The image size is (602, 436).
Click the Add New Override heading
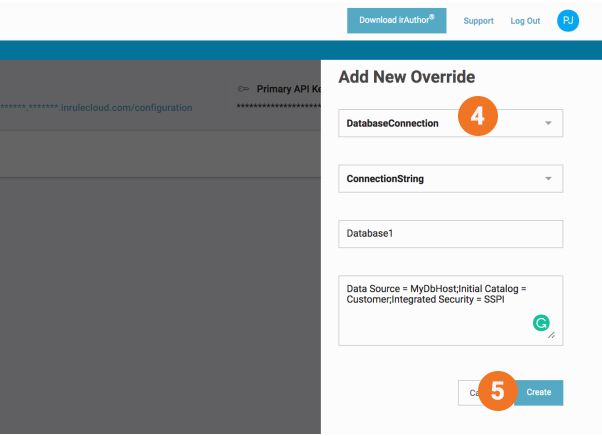tap(406, 77)
